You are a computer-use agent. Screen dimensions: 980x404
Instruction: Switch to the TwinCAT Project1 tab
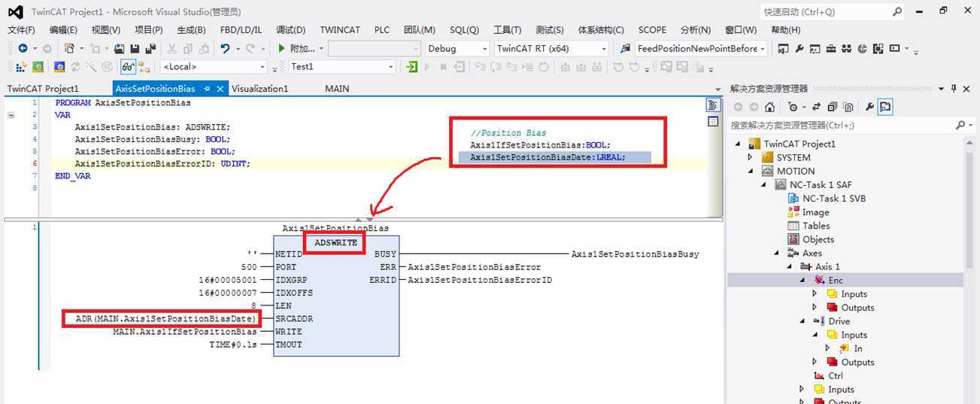[x=43, y=89]
